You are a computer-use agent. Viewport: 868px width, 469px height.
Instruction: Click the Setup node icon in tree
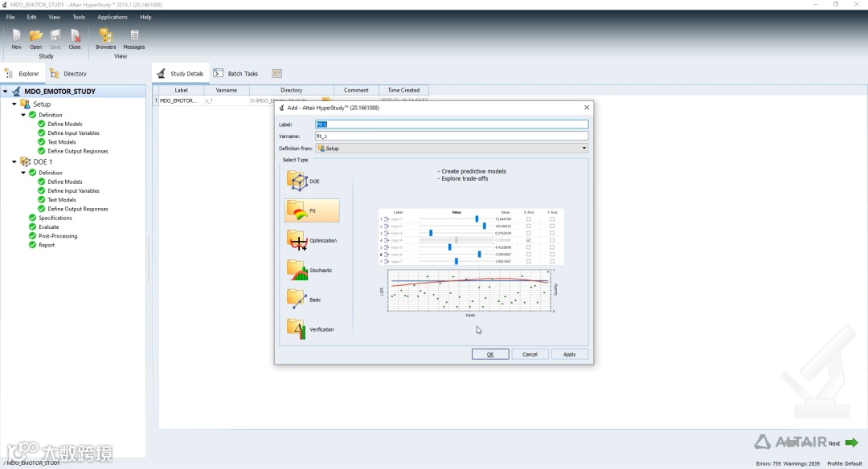click(x=25, y=104)
